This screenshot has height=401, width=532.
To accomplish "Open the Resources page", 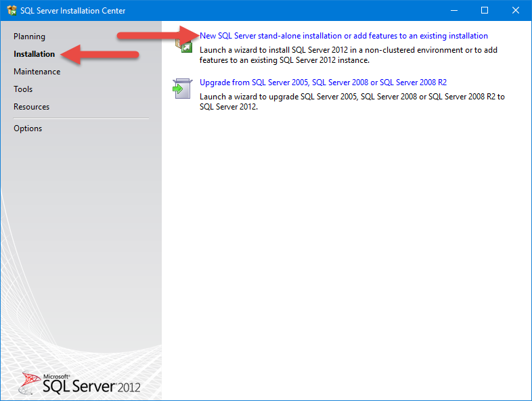I will pos(31,107).
